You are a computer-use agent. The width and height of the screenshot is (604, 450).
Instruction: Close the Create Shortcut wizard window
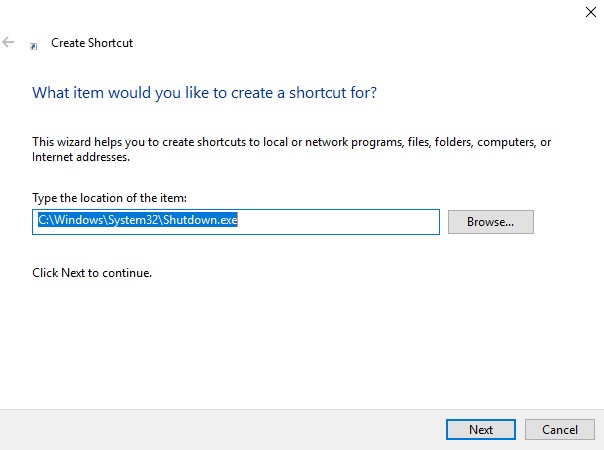click(x=589, y=12)
